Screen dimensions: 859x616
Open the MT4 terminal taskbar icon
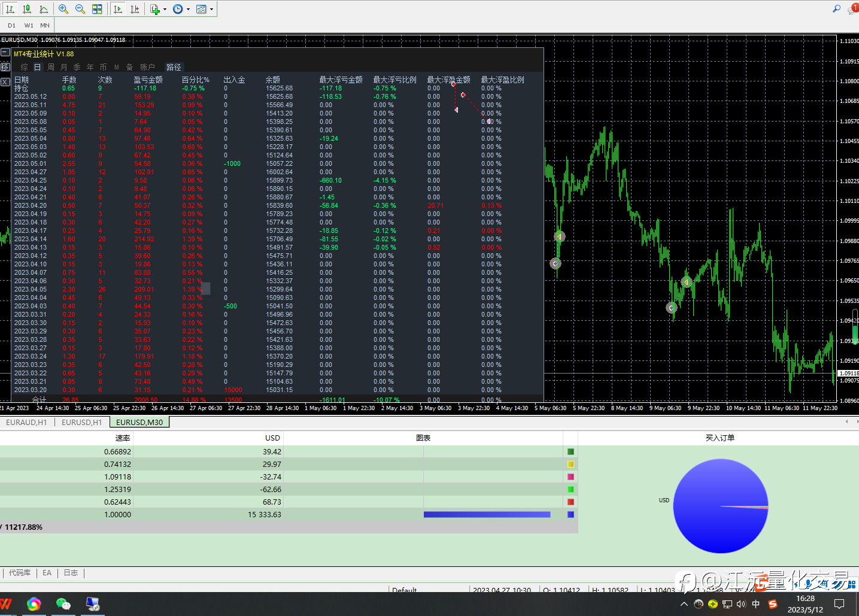[92, 604]
